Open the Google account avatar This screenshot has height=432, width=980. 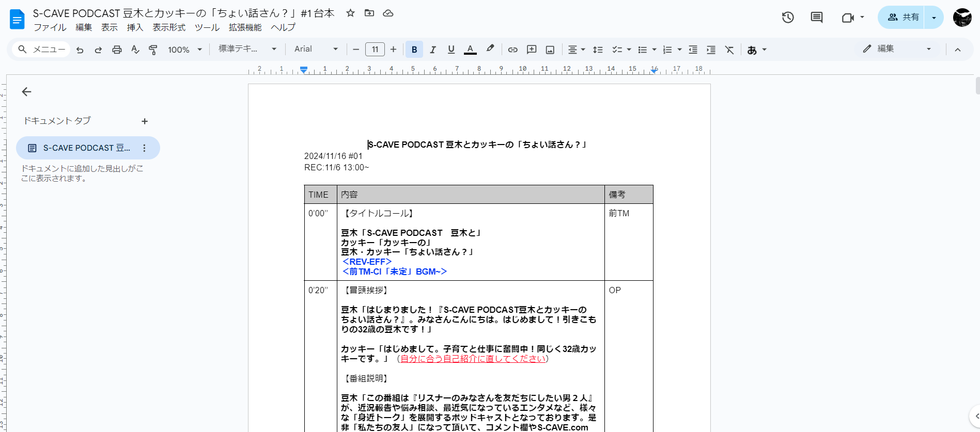tap(962, 18)
